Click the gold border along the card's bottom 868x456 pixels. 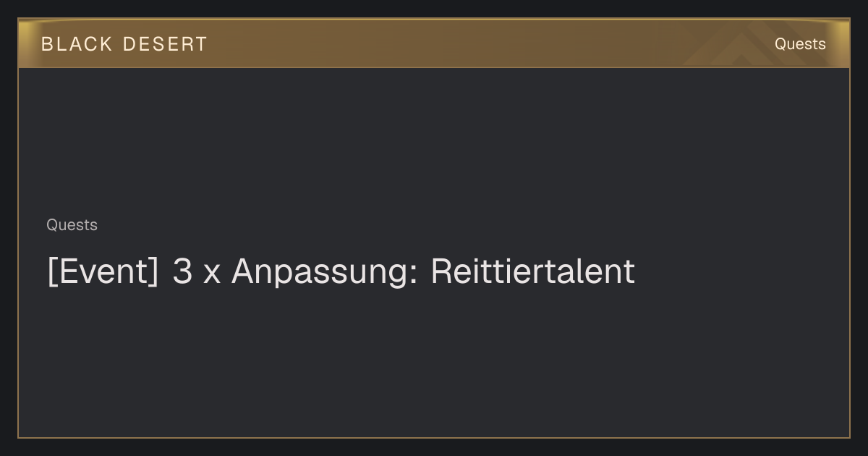pos(434,437)
